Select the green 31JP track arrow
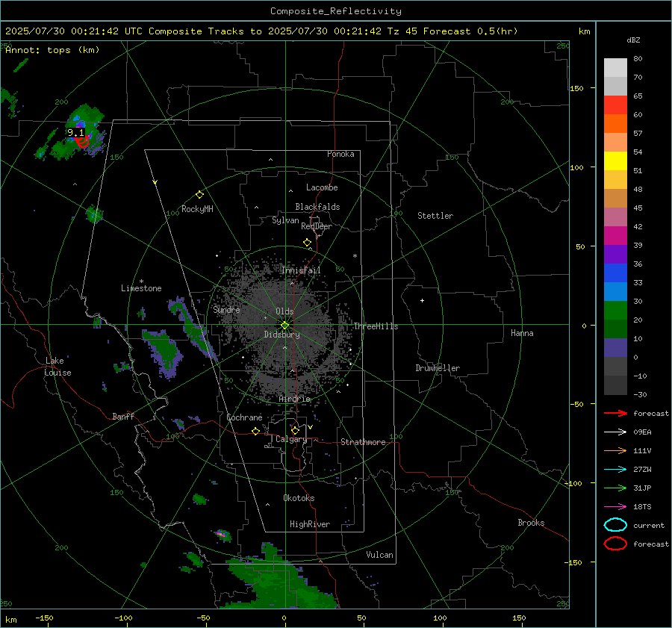Image resolution: width=672 pixels, height=628 pixels. click(x=615, y=488)
